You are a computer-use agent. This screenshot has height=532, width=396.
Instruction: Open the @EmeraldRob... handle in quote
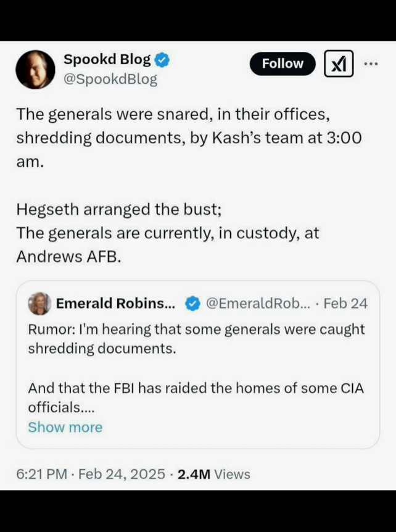258,303
